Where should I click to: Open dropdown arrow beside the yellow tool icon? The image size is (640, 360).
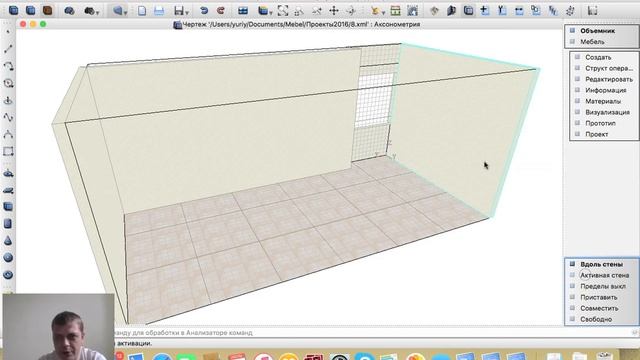tap(383, 13)
